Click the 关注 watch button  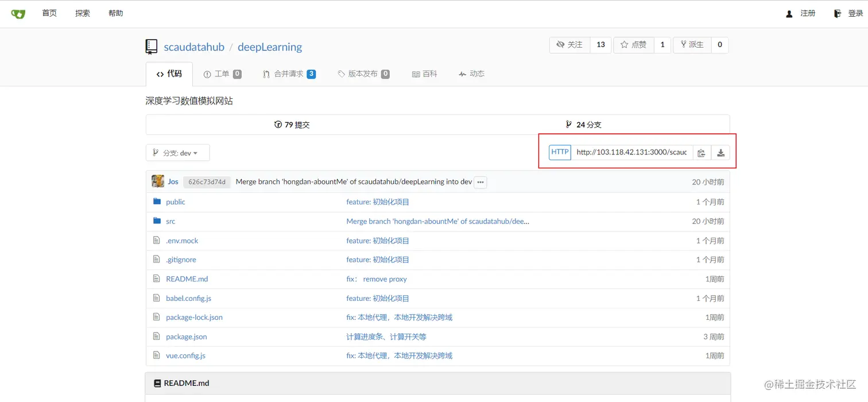coord(569,45)
